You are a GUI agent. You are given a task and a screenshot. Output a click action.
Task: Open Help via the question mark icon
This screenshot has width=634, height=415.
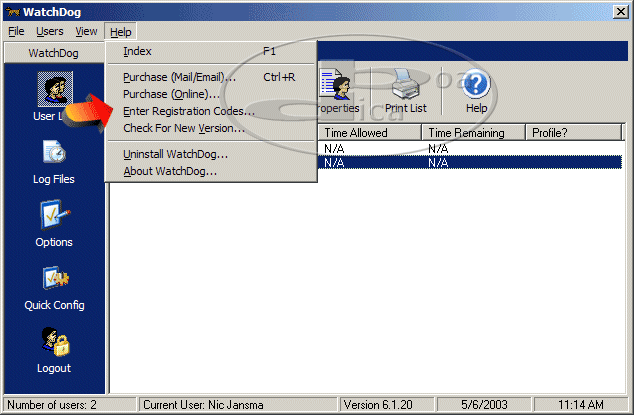(x=476, y=85)
